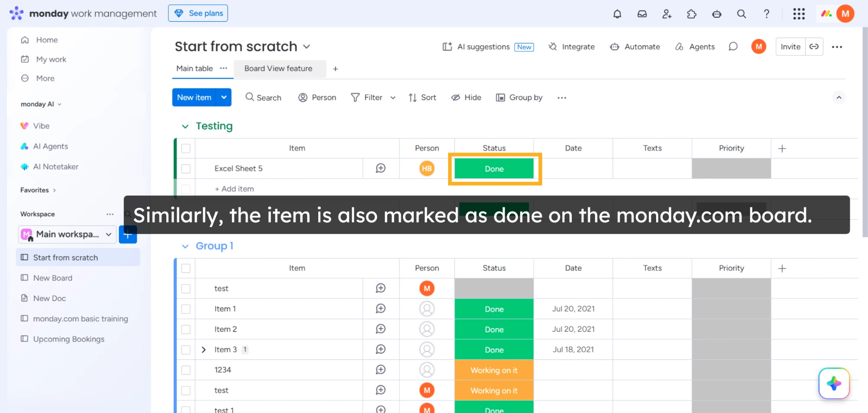This screenshot has height=413, width=868.
Task: Click the New item button
Action: (x=194, y=97)
